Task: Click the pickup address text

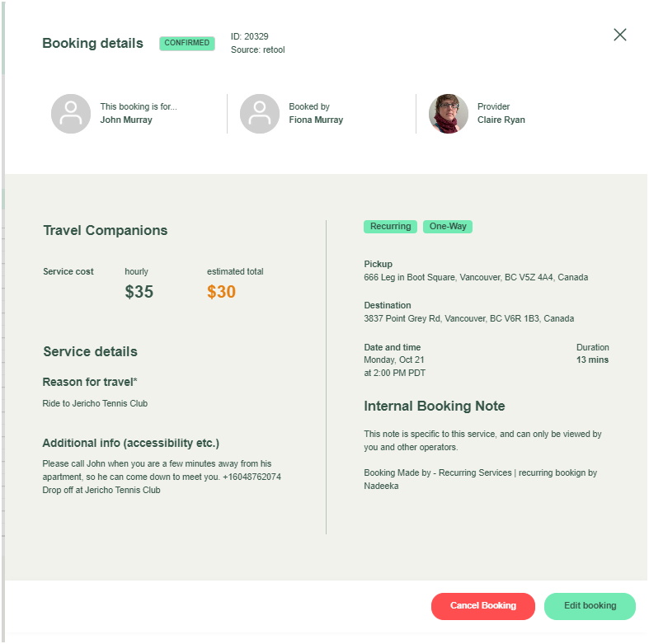Action: click(x=476, y=278)
